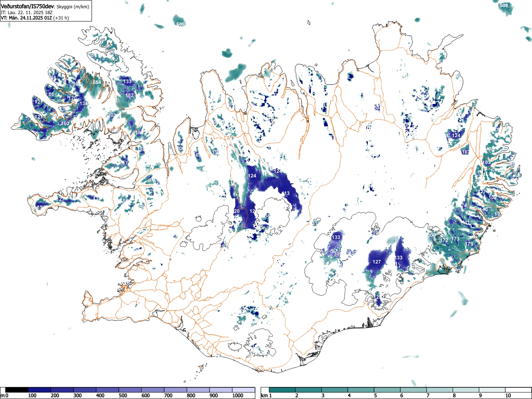This screenshot has height=399, width=532.
Task: Click the 203 visibility value on the map
Action: click(x=112, y=115)
